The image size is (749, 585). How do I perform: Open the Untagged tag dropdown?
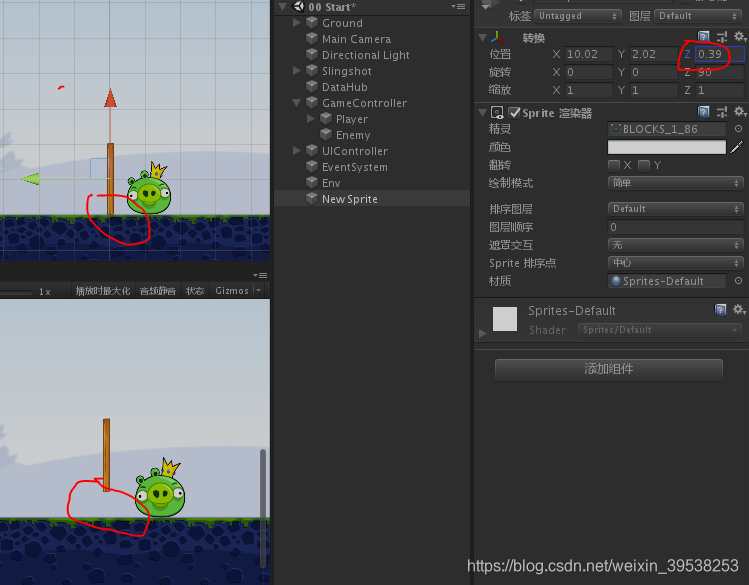pyautogui.click(x=578, y=16)
